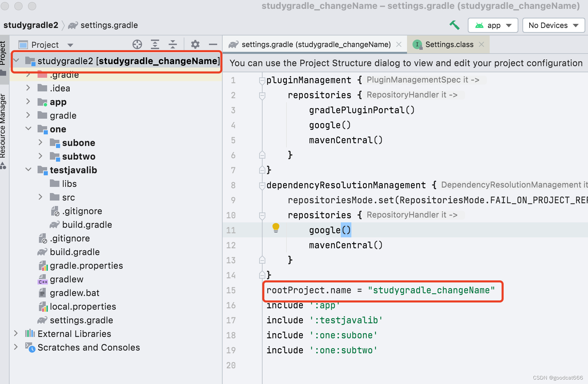Expand the subtwo module
588x384 pixels.
click(x=41, y=156)
